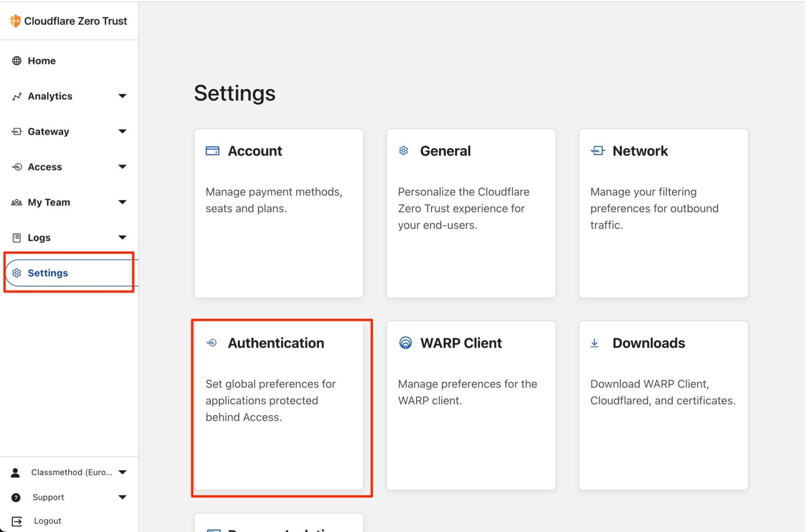Click the Access sidebar icon
Viewport: 805px width, 532px height.
point(16,167)
